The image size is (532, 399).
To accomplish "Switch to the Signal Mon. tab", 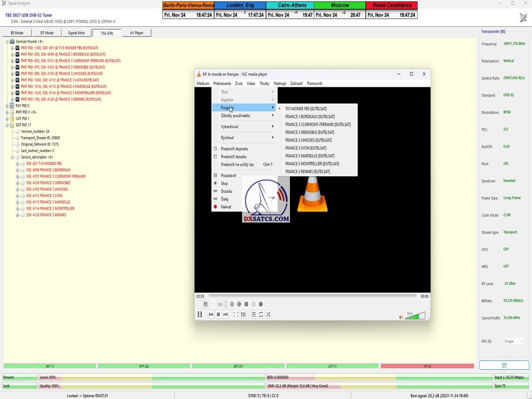I will click(76, 33).
